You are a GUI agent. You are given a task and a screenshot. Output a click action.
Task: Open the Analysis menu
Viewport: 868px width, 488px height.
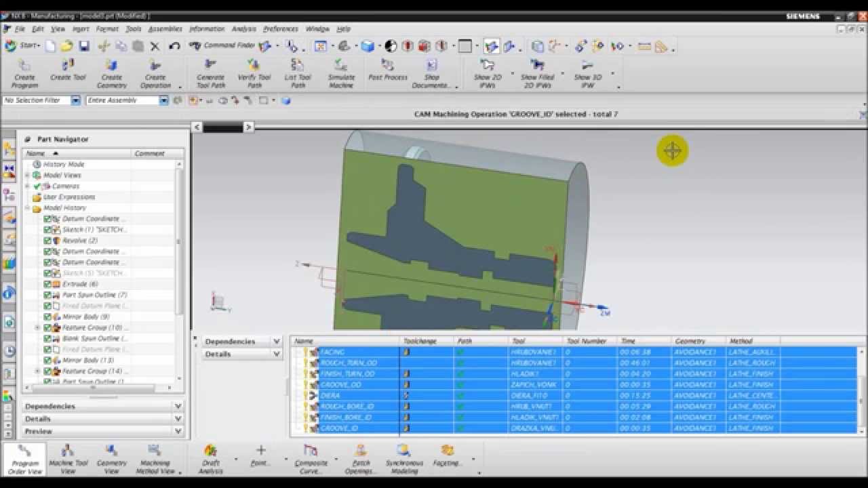(x=243, y=29)
